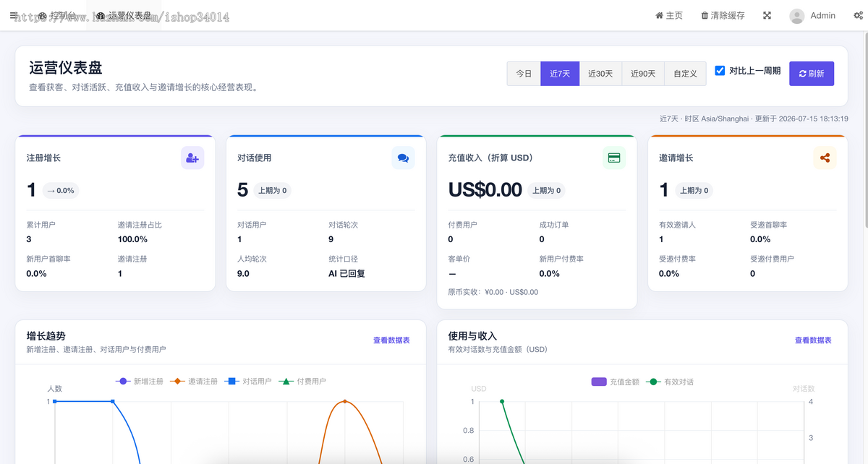Toggle the 充值金额 legend series
Screen dimensions: 868x464
coord(616,382)
